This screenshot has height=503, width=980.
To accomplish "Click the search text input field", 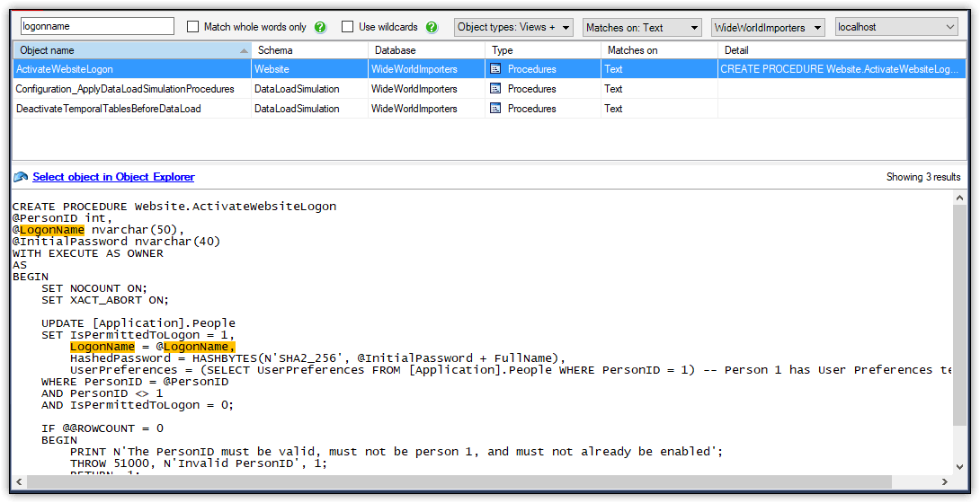I will (x=97, y=27).
